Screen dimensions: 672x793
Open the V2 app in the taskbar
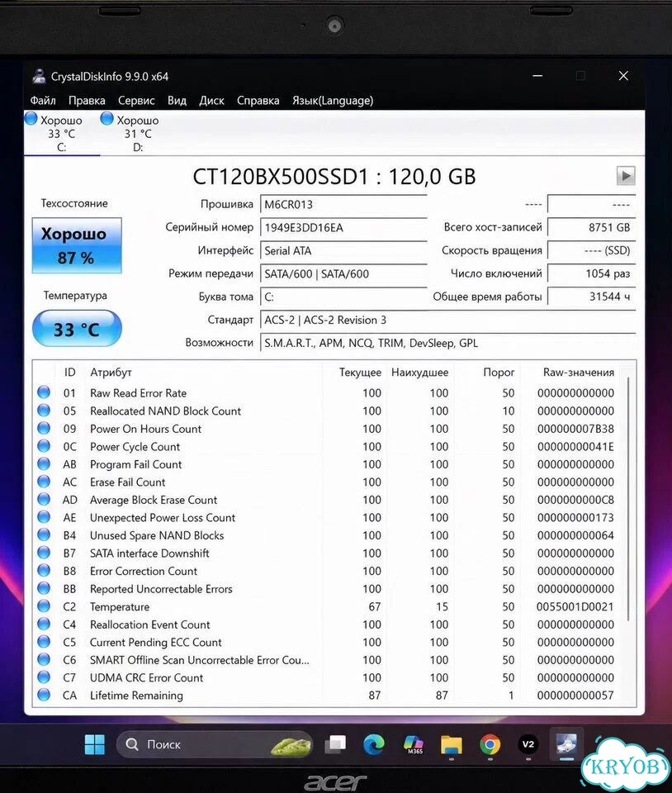[x=528, y=744]
